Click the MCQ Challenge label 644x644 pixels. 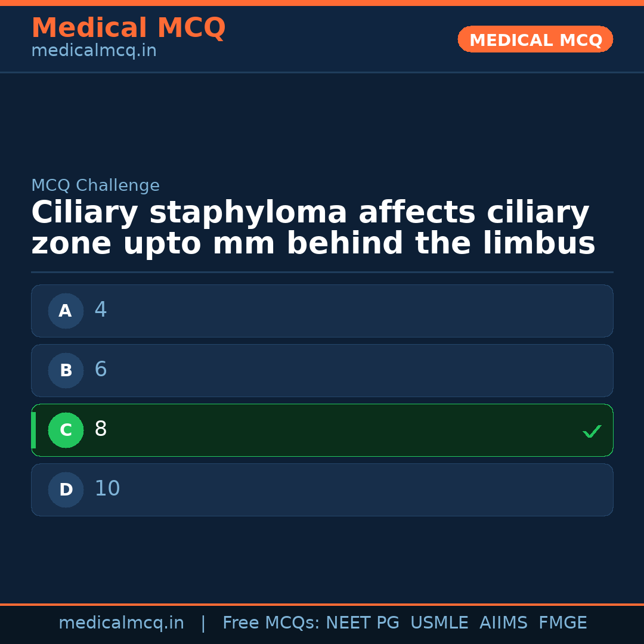tap(95, 186)
